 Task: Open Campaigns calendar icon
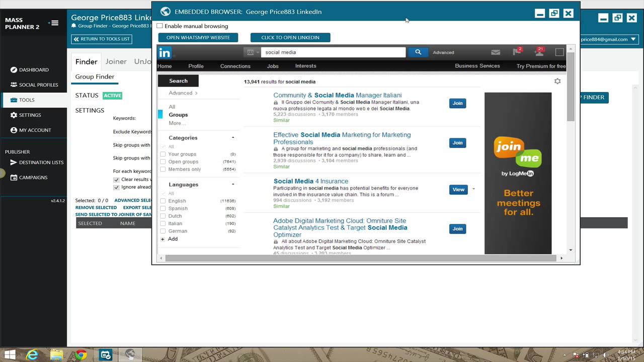(x=14, y=177)
